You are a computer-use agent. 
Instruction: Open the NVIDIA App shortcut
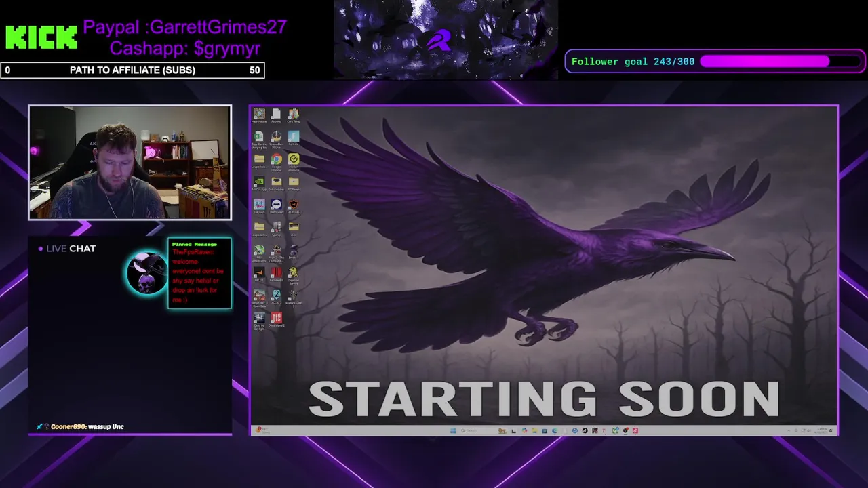[259, 183]
